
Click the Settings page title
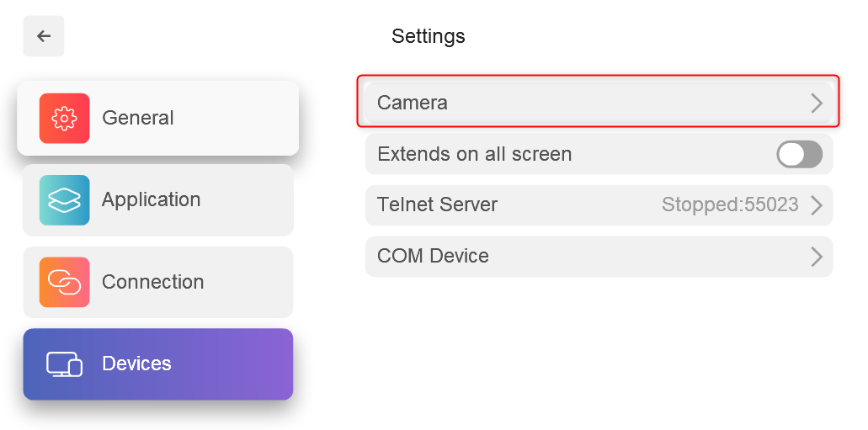tap(429, 36)
